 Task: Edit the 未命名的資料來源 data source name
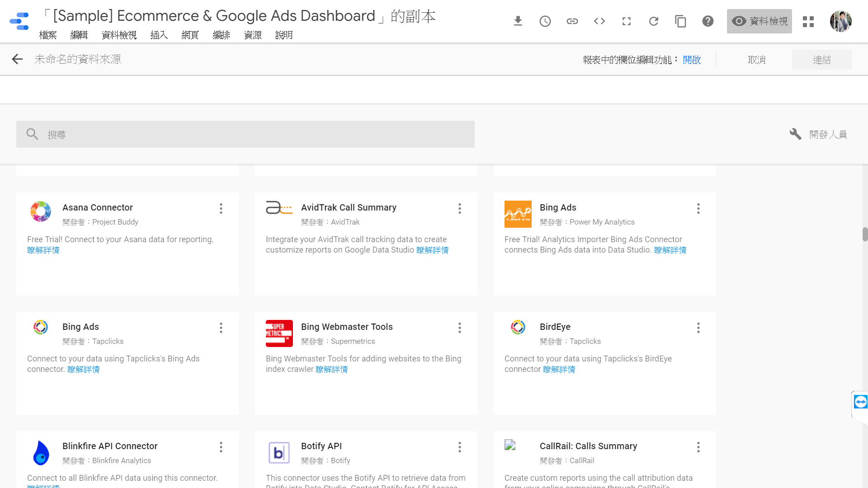pos(78,59)
